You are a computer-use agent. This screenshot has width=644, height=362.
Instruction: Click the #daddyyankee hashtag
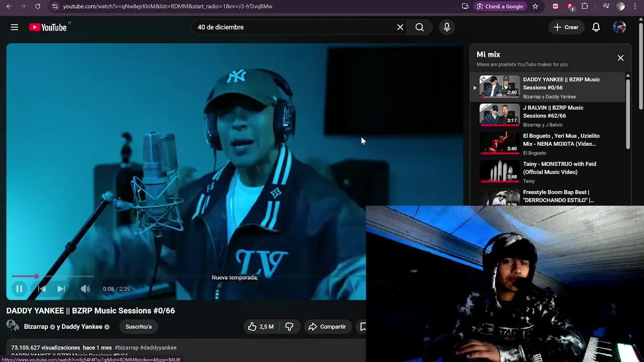(x=158, y=347)
